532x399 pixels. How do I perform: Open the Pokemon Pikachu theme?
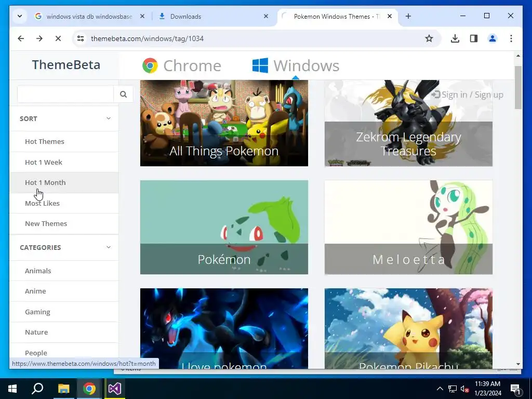click(x=408, y=328)
